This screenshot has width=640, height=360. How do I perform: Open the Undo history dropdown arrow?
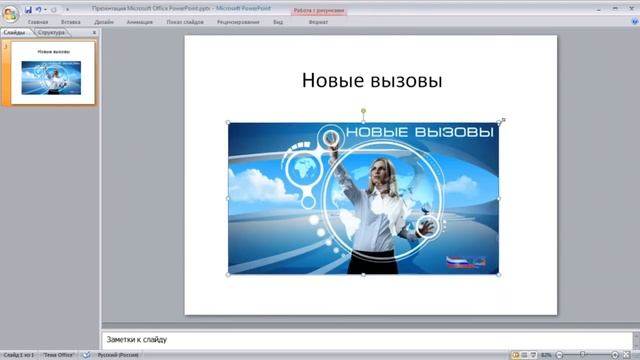45,9
